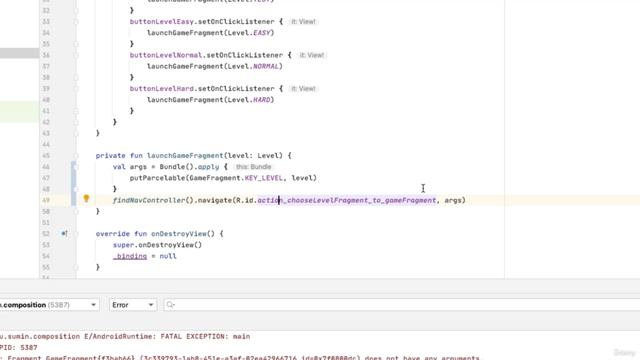Click the 'it: View!' hint after buttonLevelEasy
The width and height of the screenshot is (640, 360).
303,22
